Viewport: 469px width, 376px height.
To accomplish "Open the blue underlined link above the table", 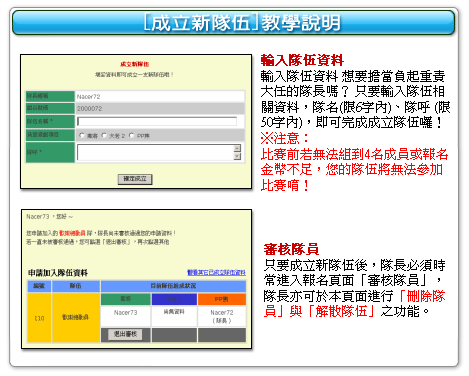I will pos(216,273).
